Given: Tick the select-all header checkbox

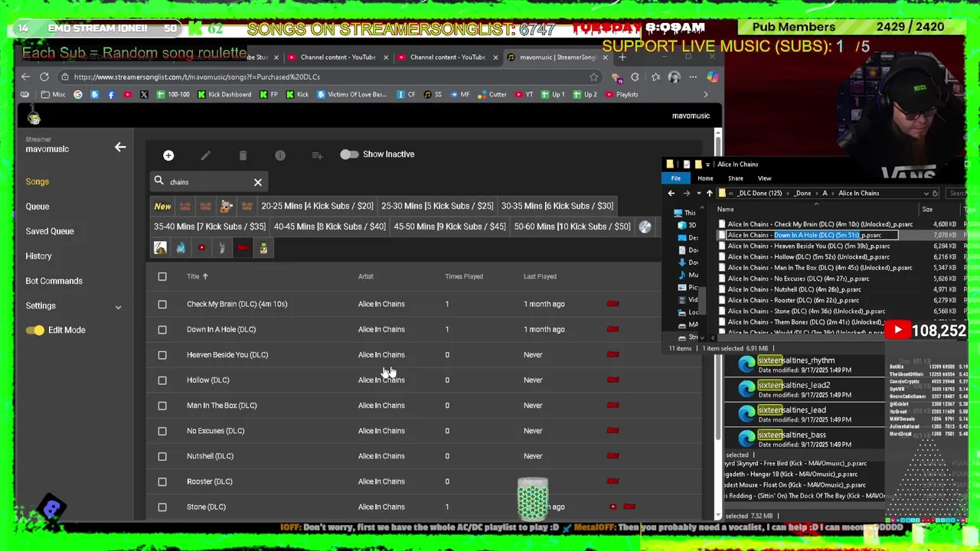Looking at the screenshot, I should click(162, 276).
